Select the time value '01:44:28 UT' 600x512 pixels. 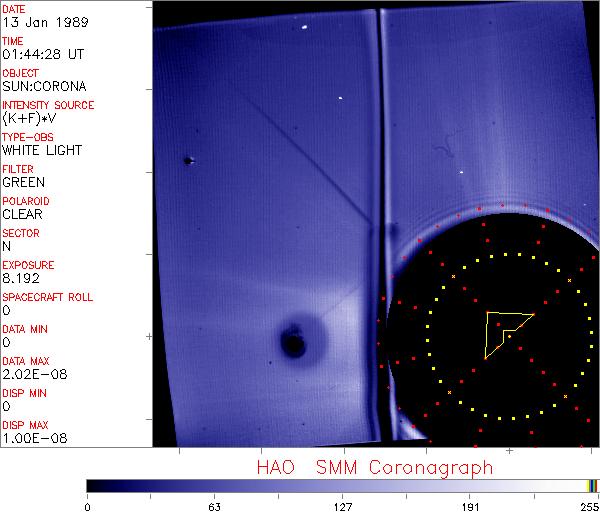point(41,55)
